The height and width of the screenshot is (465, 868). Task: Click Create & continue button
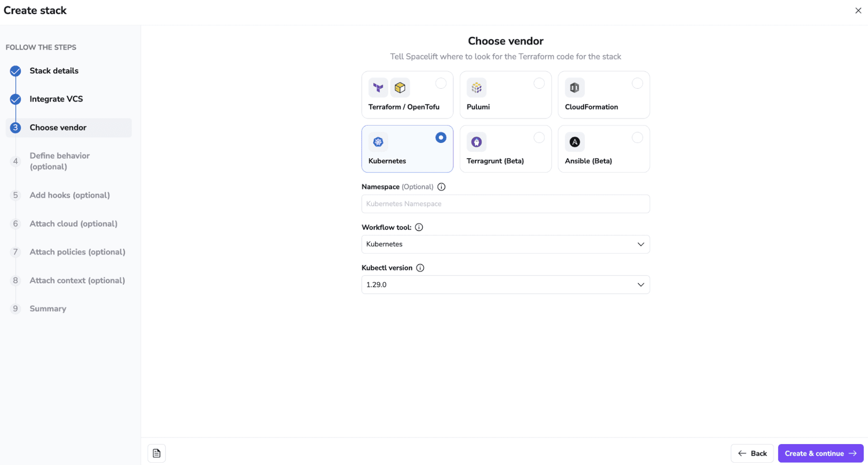pos(820,453)
